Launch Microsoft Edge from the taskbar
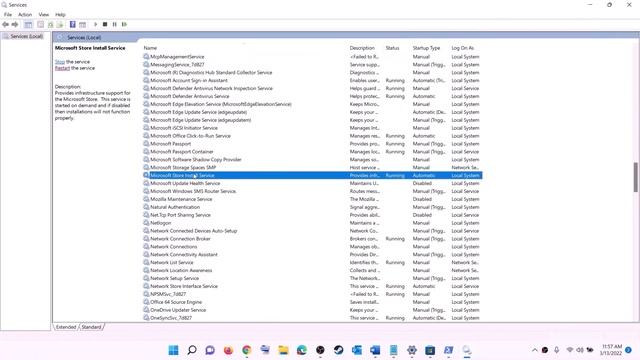 tap(302, 350)
